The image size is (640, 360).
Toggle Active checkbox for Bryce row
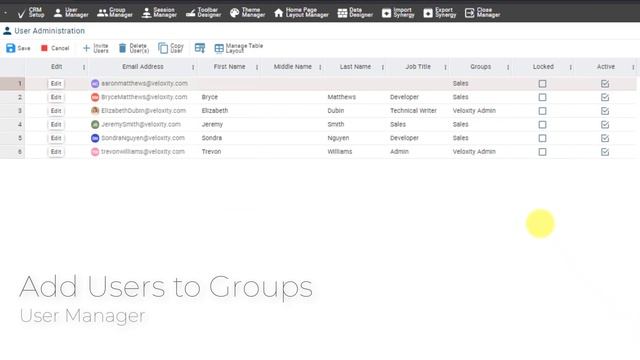[605, 97]
